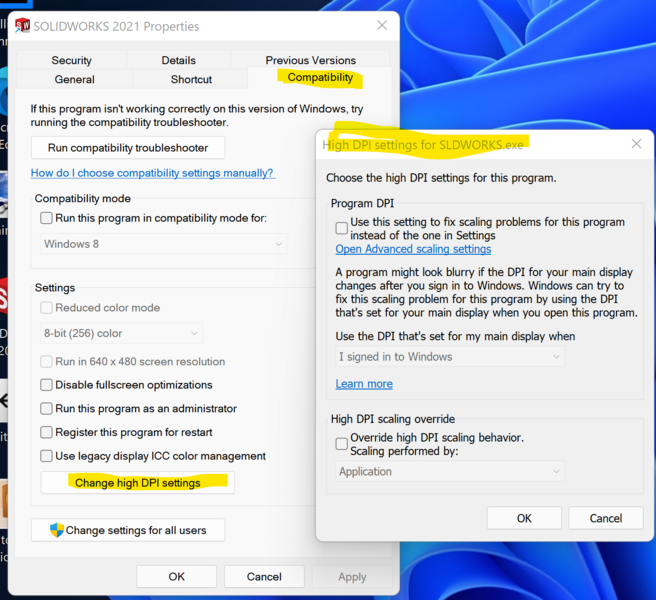The height and width of the screenshot is (600, 656).
Task: Click the 'Choose the high DPI settings for this program.' text
Action: click(x=441, y=178)
